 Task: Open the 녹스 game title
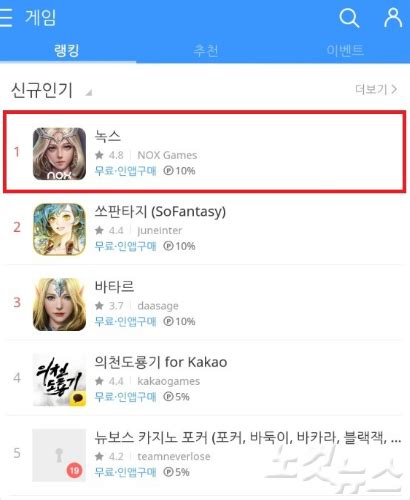[x=107, y=136]
